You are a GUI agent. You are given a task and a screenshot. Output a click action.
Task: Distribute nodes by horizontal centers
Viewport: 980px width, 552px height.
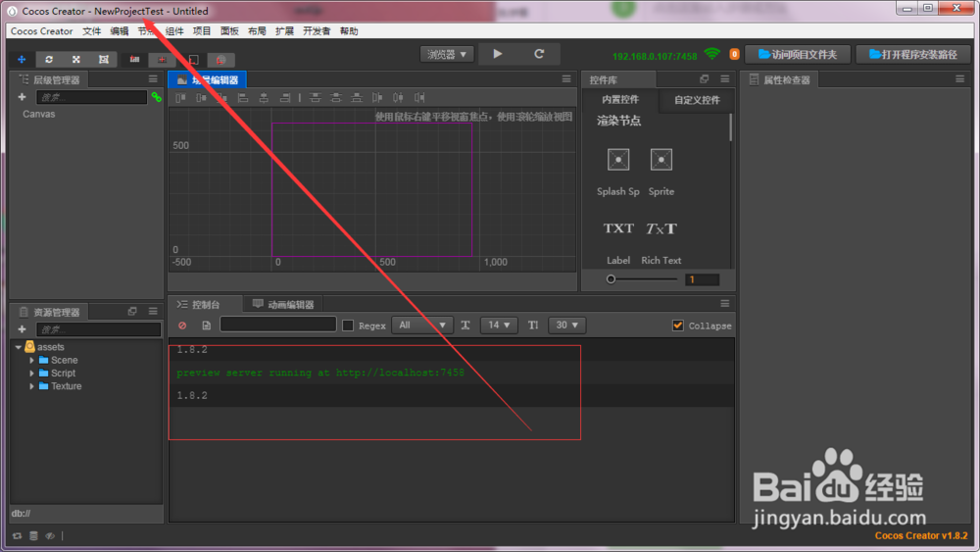(x=398, y=97)
